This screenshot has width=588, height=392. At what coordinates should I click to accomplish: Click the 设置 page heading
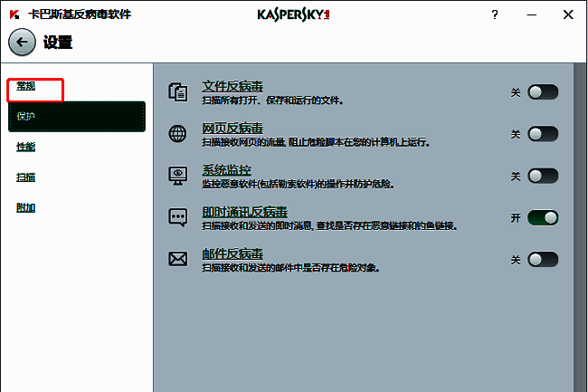tap(58, 42)
